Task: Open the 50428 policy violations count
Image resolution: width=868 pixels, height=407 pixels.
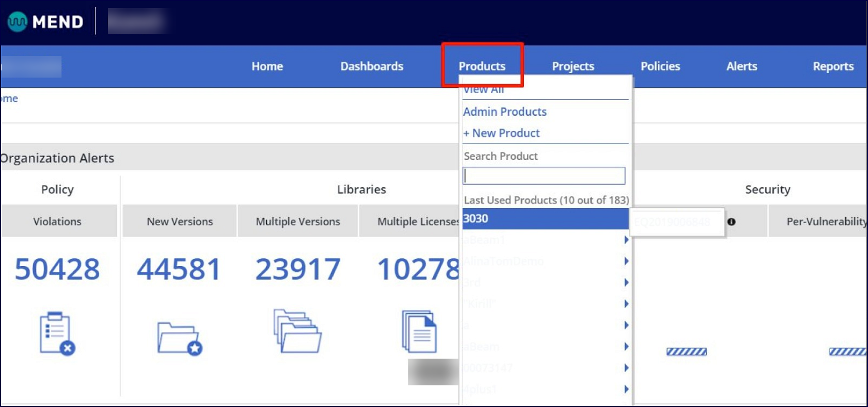Action: [57, 269]
